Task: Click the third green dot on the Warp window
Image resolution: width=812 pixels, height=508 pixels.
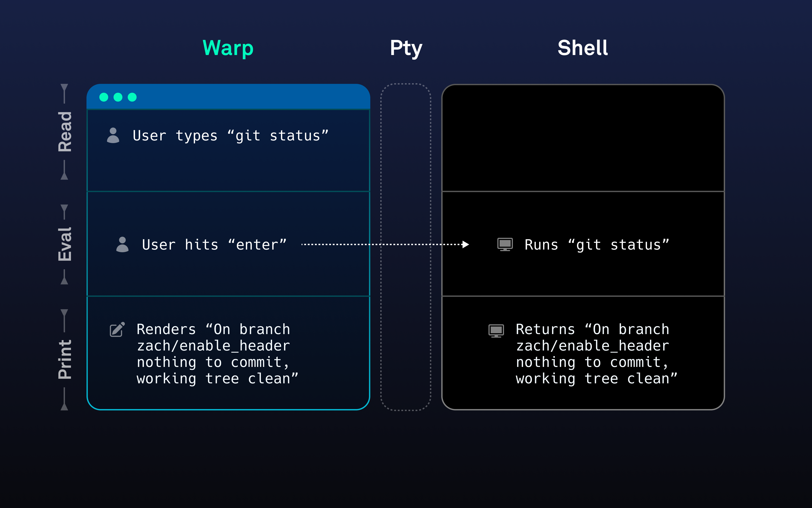Action: tap(132, 97)
